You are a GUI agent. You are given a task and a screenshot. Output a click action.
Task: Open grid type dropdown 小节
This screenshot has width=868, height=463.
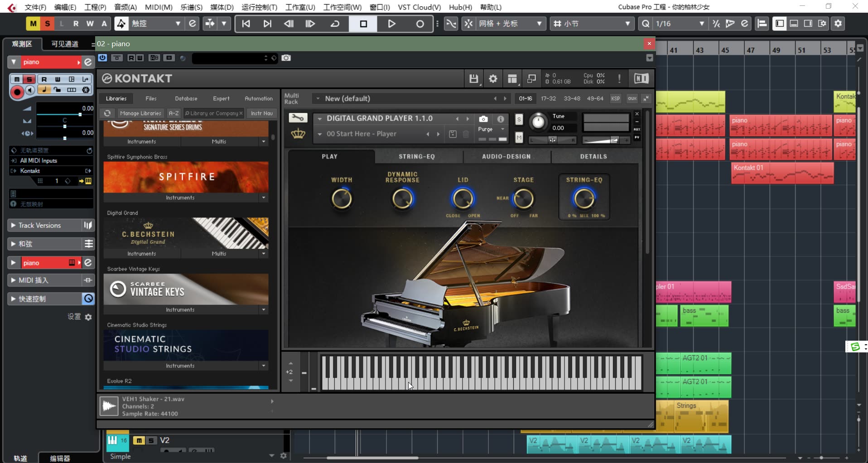(x=592, y=24)
